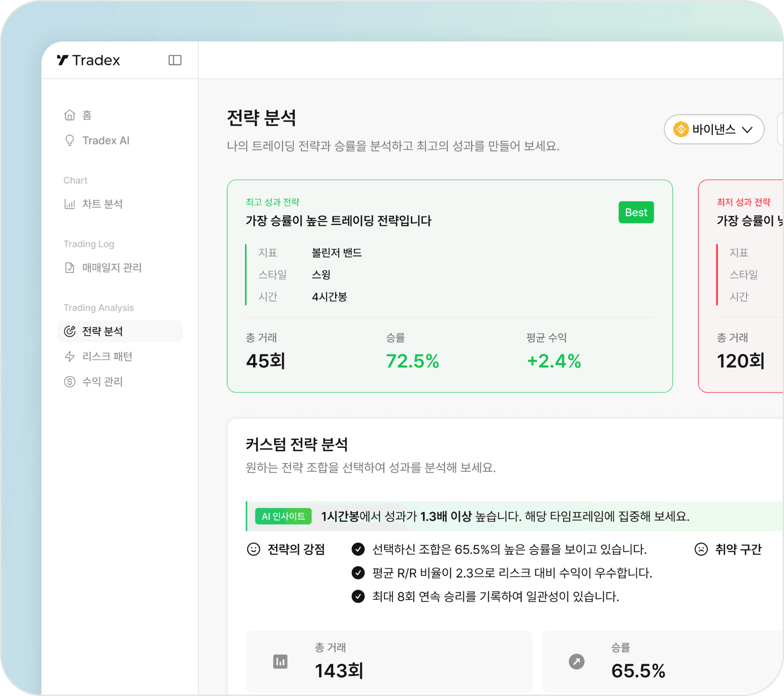Click the 120회 value in red card
Image resolution: width=784 pixels, height=696 pixels.
(x=741, y=361)
